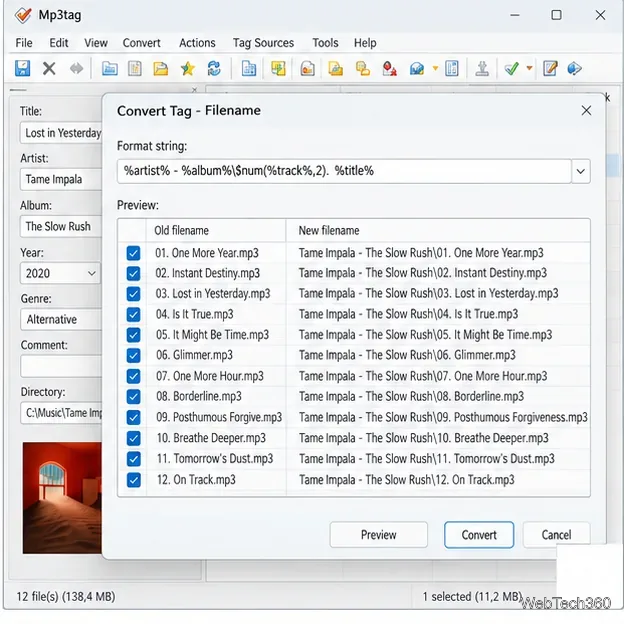Click the Cancel button

coord(556,534)
